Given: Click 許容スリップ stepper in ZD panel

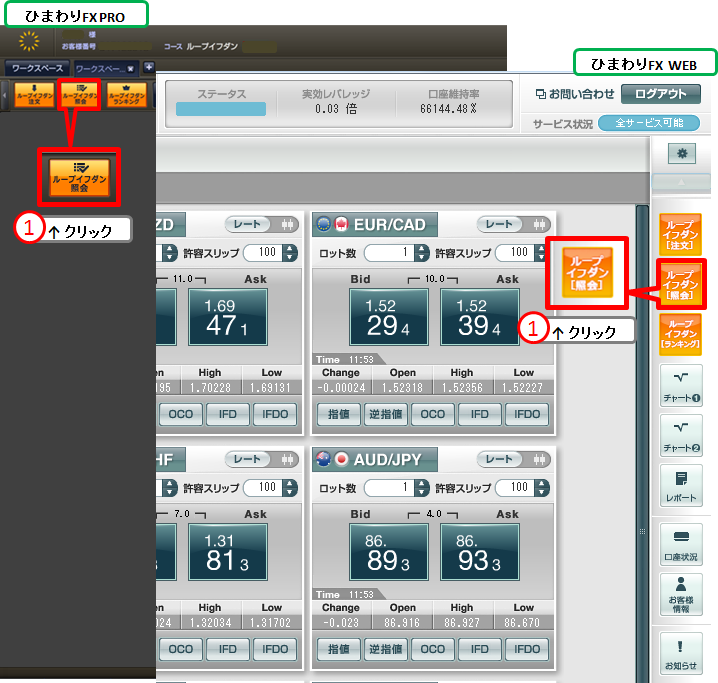Looking at the screenshot, I should coord(289,253).
